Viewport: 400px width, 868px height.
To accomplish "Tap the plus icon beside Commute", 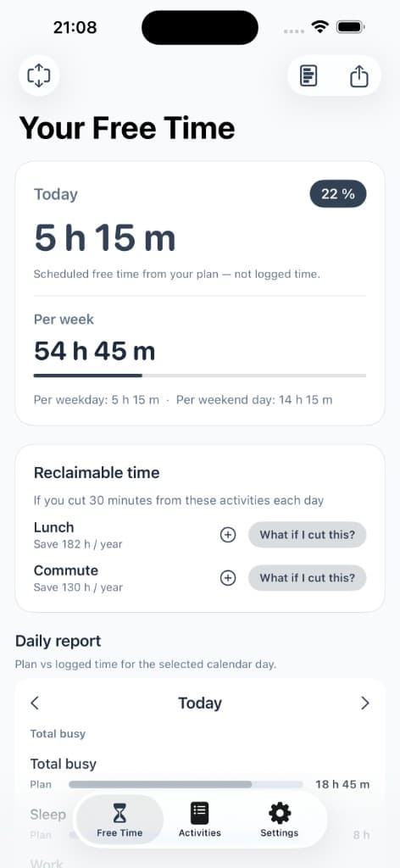I will (x=228, y=578).
